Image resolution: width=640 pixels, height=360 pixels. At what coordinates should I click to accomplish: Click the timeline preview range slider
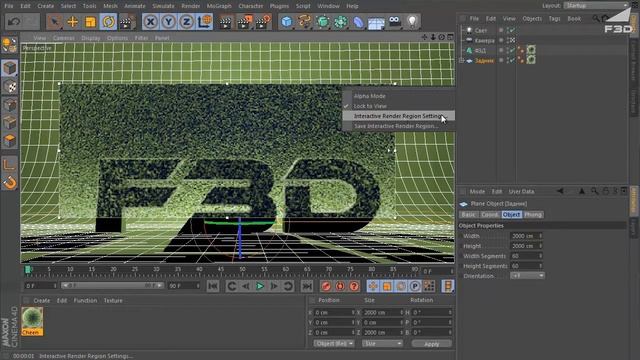(x=112, y=286)
